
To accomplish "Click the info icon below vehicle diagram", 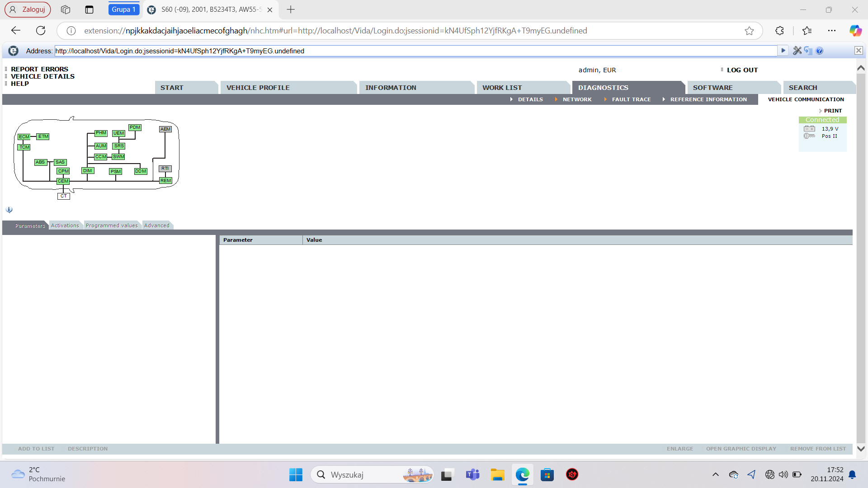I will 9,210.
